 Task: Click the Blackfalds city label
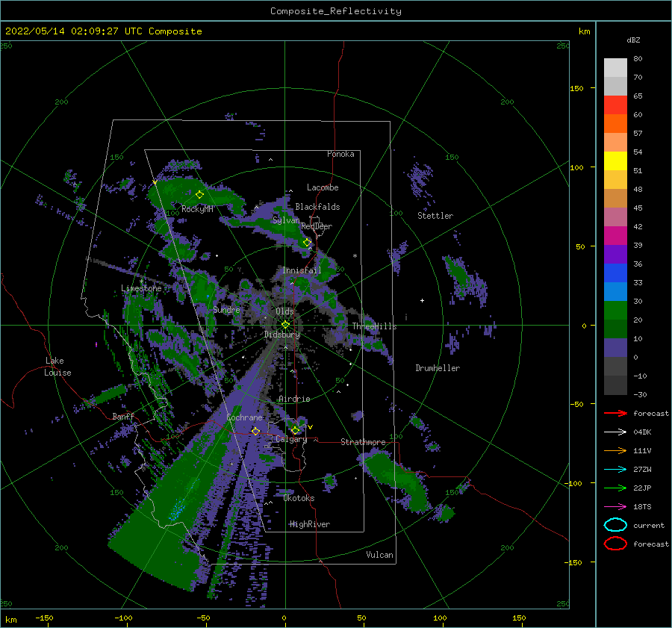(x=317, y=207)
